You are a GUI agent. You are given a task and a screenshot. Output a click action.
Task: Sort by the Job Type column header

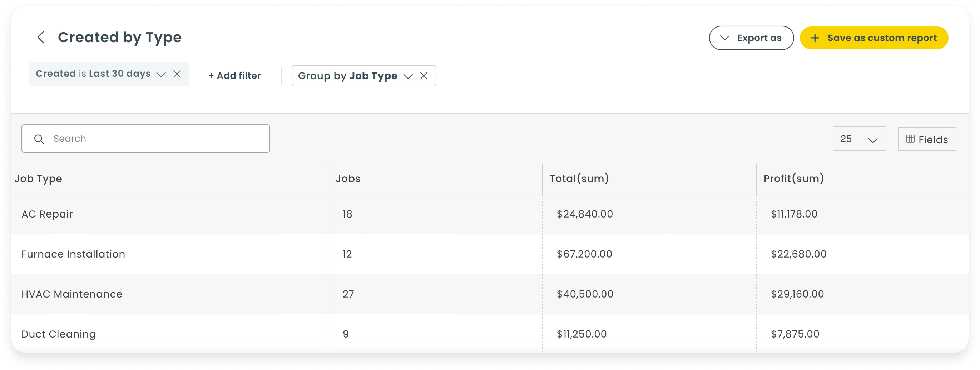pyautogui.click(x=38, y=178)
